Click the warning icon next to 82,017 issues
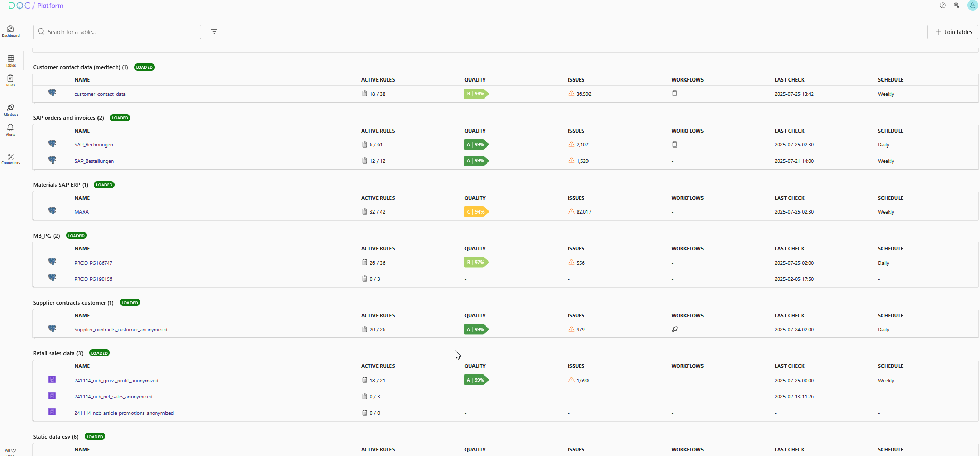This screenshot has height=456, width=980. point(571,211)
